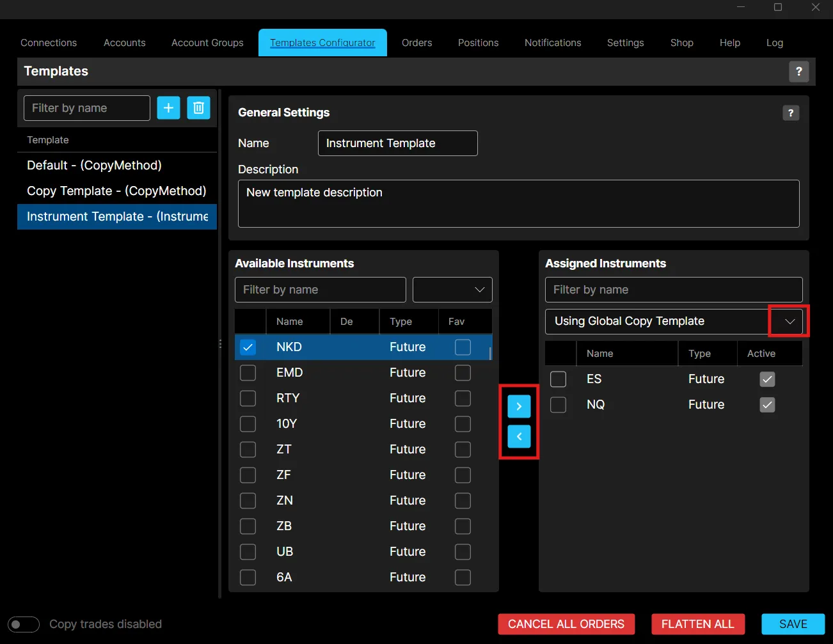Click the ZN instrument name
833x644 pixels.
tap(285, 501)
